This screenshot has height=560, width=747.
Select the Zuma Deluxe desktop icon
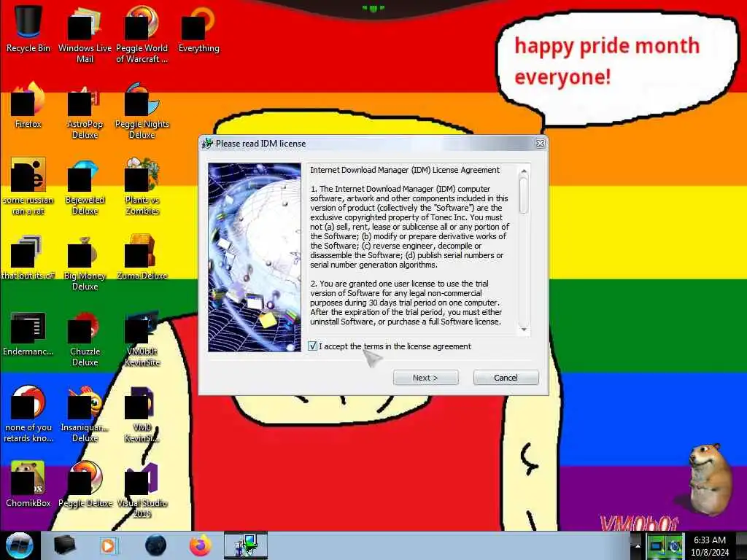click(142, 257)
